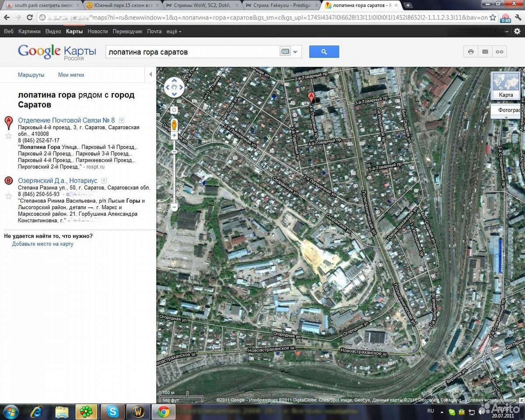Open Озерянский Д.а., Нотариус link

[58, 181]
